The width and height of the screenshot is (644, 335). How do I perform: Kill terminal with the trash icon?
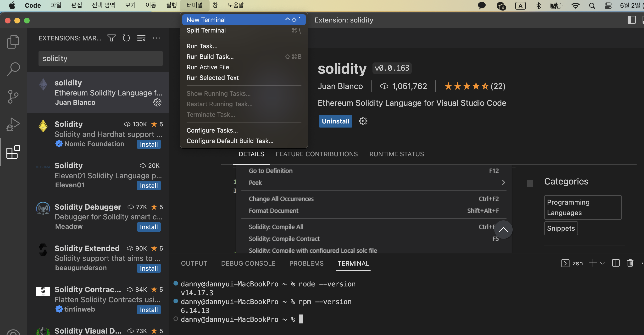pyautogui.click(x=630, y=263)
